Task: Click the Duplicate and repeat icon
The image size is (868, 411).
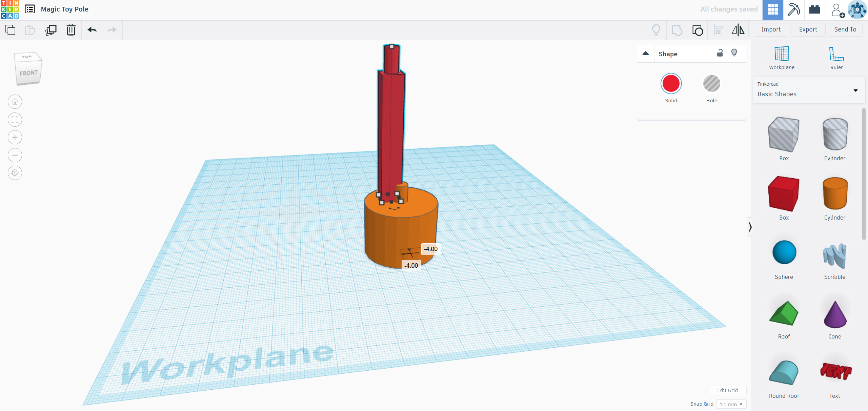Action: (51, 30)
